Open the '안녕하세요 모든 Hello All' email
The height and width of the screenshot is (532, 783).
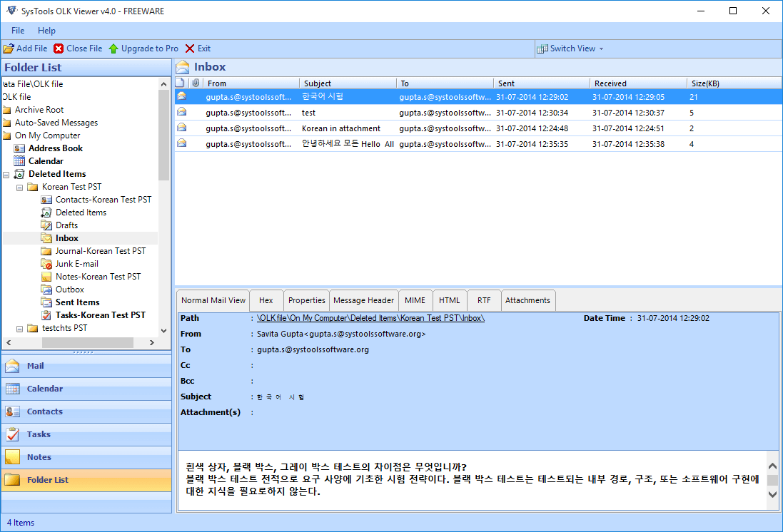478,144
